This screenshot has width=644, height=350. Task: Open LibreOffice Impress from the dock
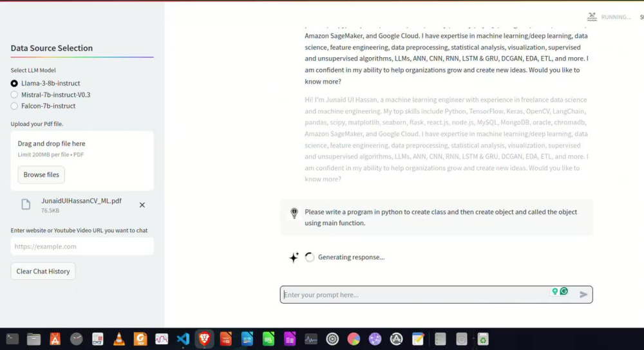[x=226, y=339]
